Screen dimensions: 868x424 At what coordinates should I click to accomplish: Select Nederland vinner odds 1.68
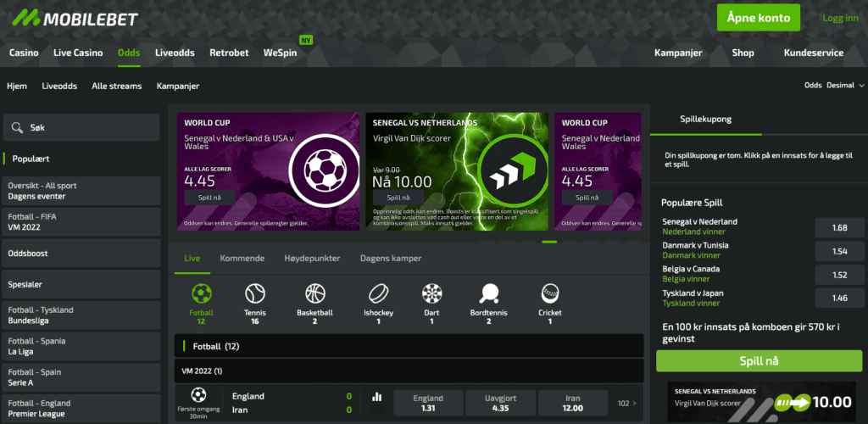point(839,227)
